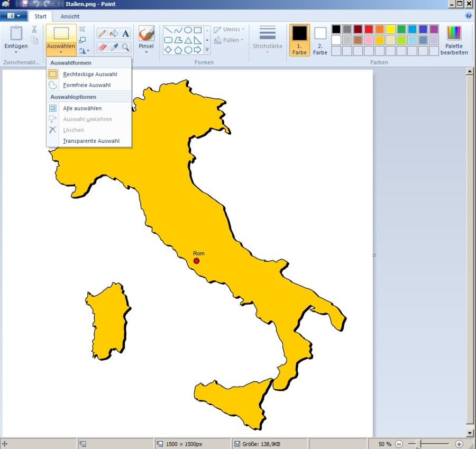This screenshot has width=476, height=449.
Task: Choose Rechteckige Auswahl selection shape
Action: coord(90,74)
